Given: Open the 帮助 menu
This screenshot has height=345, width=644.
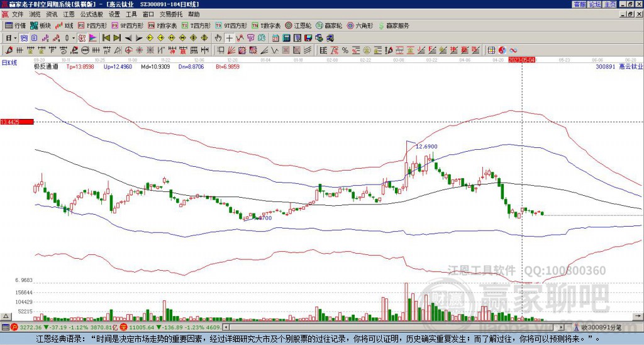Looking at the screenshot, I should coord(194,14).
